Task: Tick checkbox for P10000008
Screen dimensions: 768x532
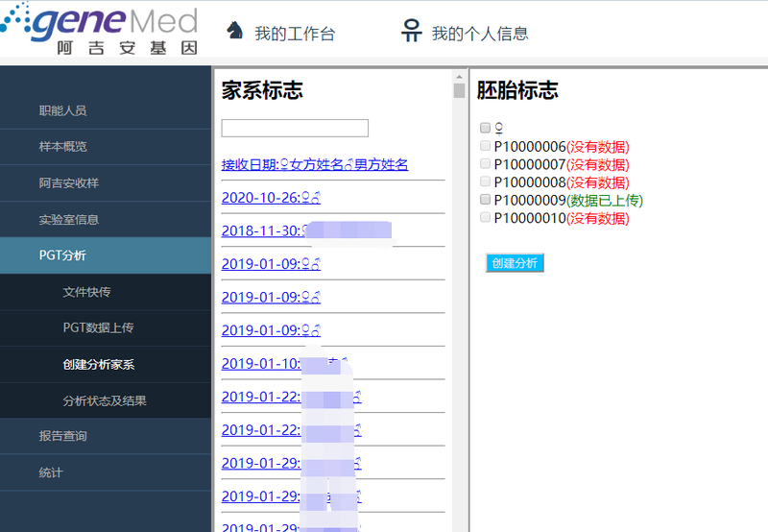Action: [485, 181]
